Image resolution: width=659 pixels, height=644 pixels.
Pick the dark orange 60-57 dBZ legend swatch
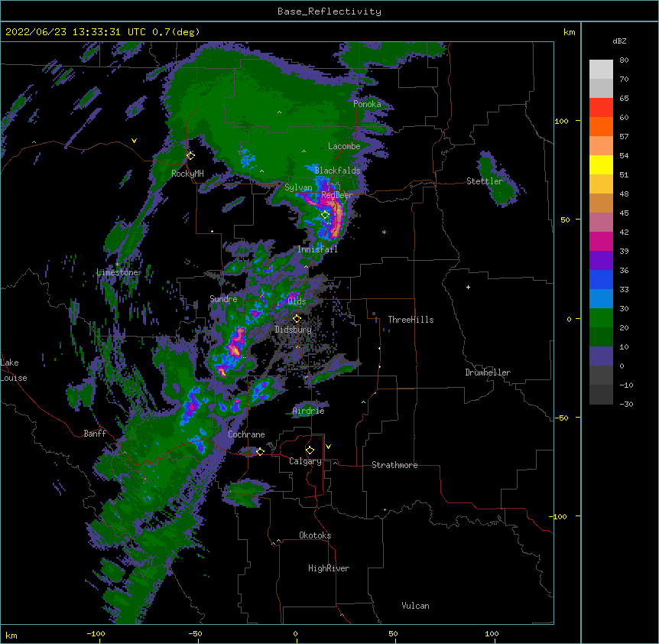pyautogui.click(x=601, y=126)
